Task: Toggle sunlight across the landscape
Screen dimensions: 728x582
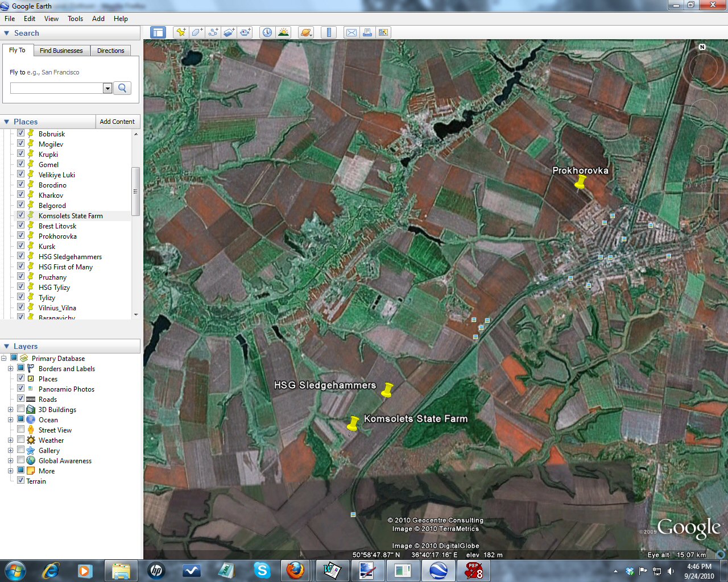Action: [283, 32]
